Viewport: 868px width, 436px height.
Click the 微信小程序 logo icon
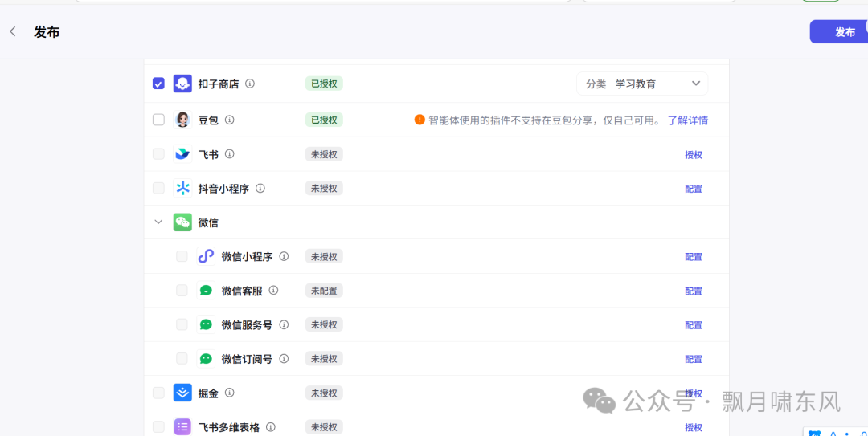pos(206,256)
